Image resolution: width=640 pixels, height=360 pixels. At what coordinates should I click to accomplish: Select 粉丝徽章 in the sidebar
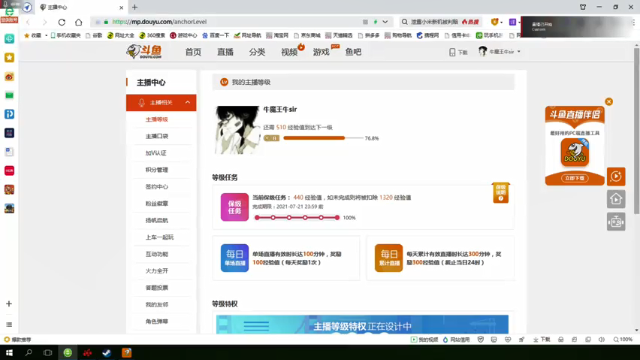coord(157,203)
